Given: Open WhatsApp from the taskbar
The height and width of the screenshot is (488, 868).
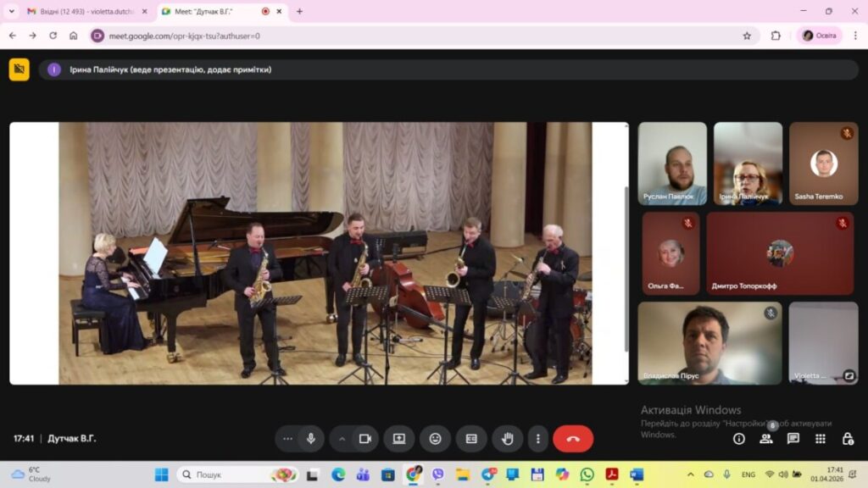Looking at the screenshot, I should pos(587,474).
